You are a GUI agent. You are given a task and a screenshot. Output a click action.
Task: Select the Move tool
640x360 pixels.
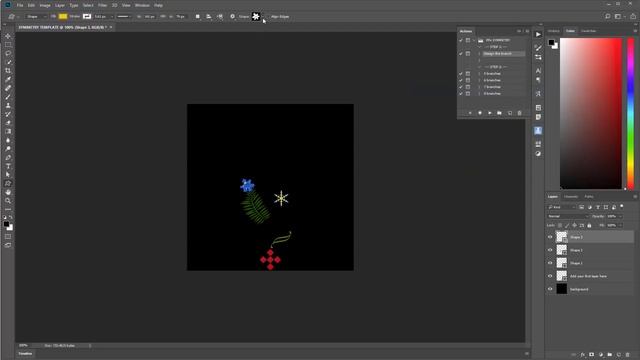[8, 36]
